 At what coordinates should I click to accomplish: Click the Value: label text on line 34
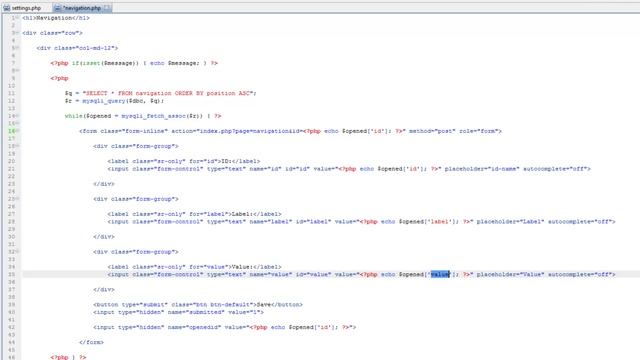click(x=242, y=267)
